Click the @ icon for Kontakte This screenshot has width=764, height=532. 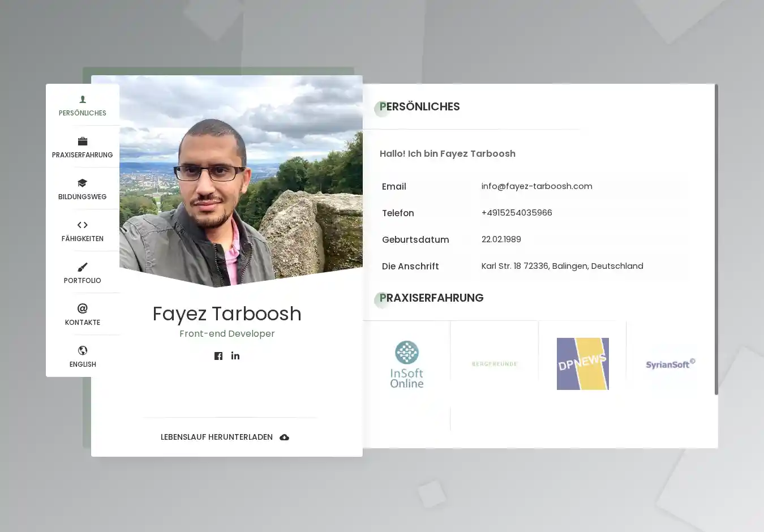pyautogui.click(x=83, y=308)
